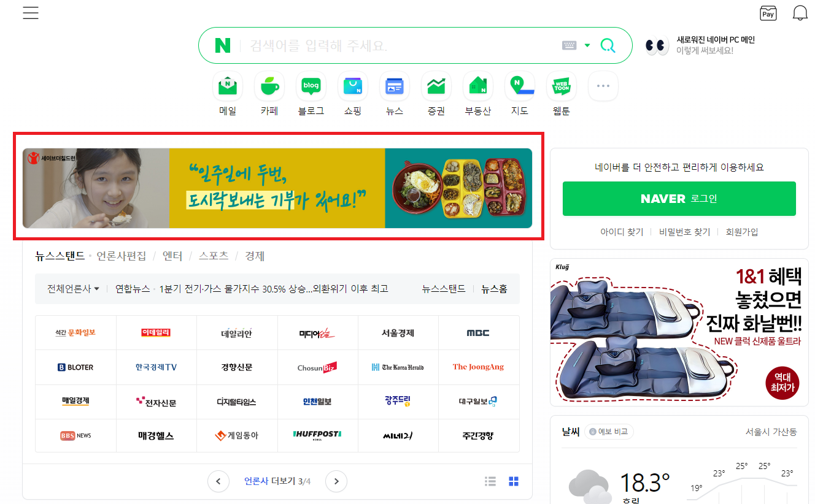The width and height of the screenshot is (815, 504).
Task: Show more shortcuts via ellipsis button
Action: [603, 86]
